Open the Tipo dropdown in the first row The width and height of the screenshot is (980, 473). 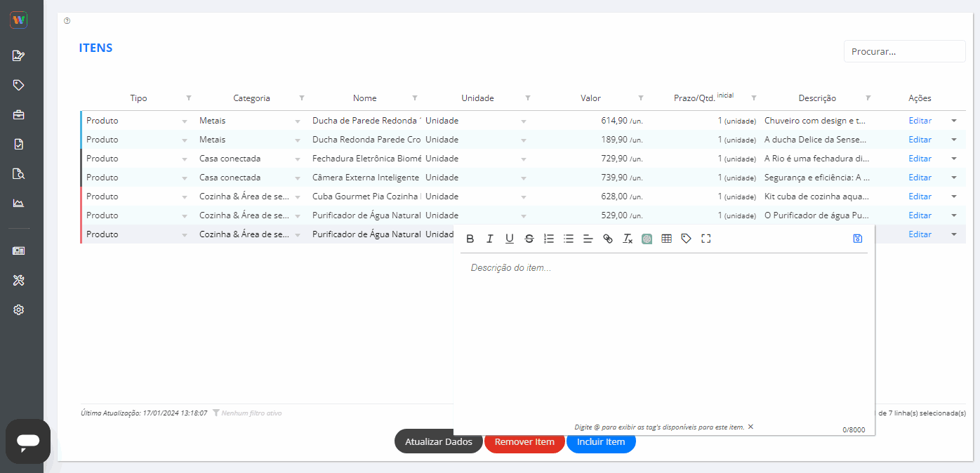(185, 121)
